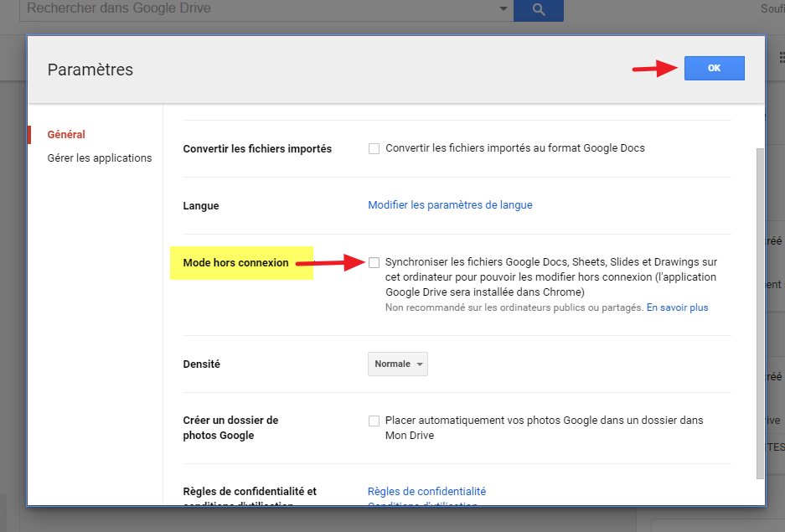Click the settings dialog vertical scrollbar

pos(760,313)
